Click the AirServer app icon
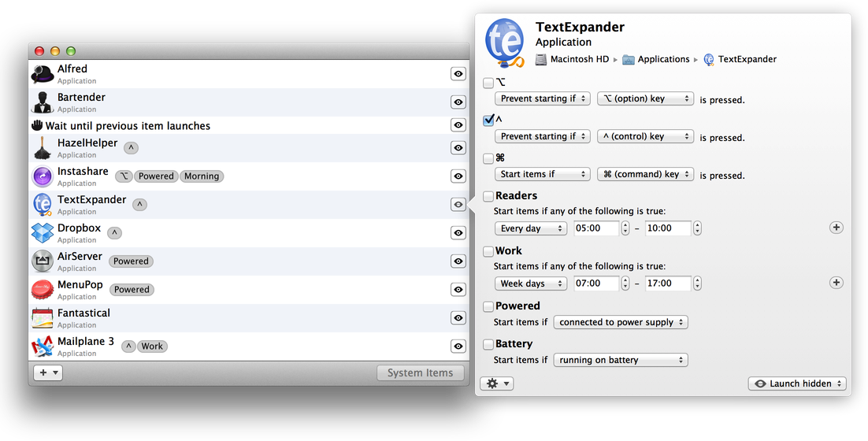The height and width of the screenshot is (441, 868). pyautogui.click(x=43, y=261)
